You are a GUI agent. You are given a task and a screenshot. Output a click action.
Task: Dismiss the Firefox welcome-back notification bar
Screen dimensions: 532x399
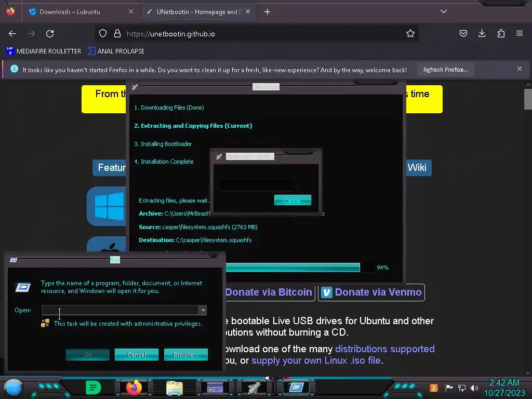click(x=520, y=69)
